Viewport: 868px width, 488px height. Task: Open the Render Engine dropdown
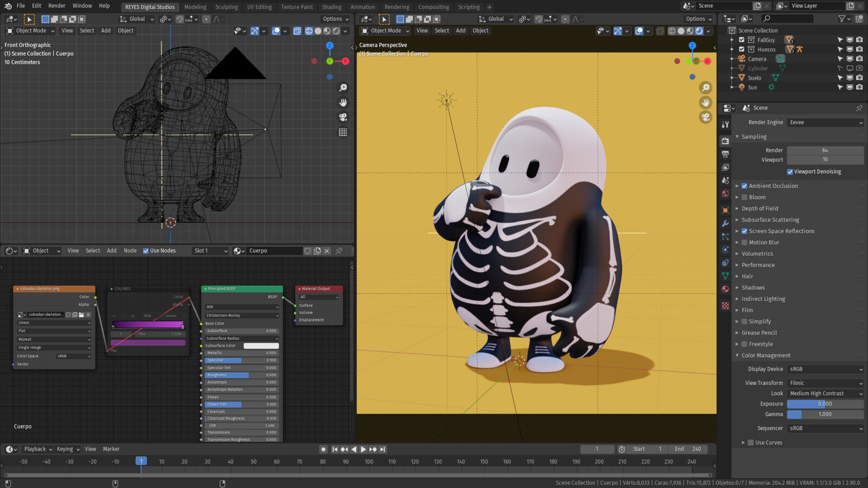(825, 123)
